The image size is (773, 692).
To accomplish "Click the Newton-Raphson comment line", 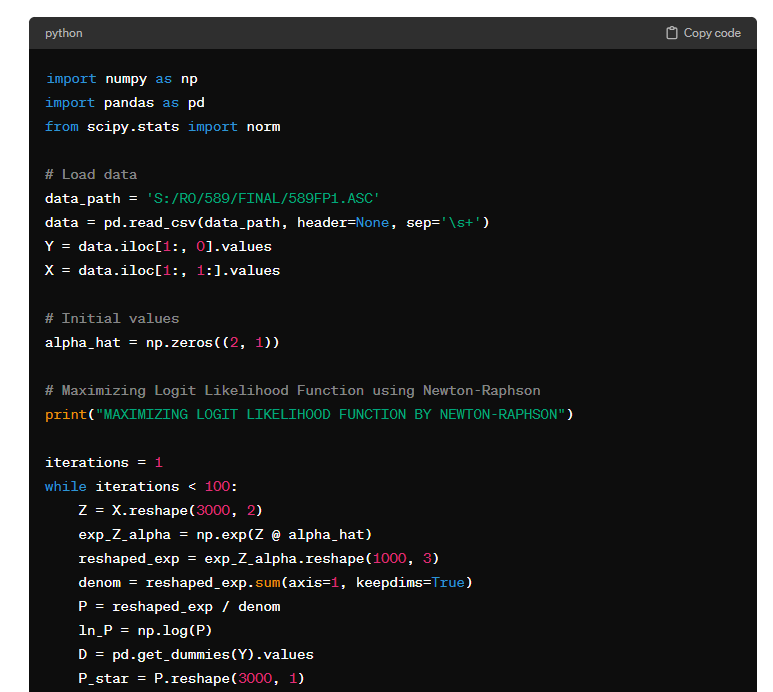I will pos(293,390).
